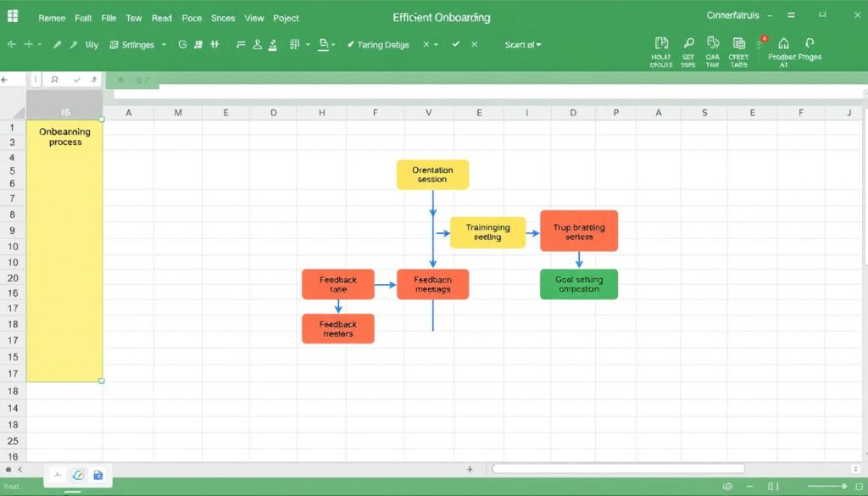Expand the arrow next to plus icon
Image resolution: width=868 pixels, height=496 pixels.
click(x=39, y=45)
